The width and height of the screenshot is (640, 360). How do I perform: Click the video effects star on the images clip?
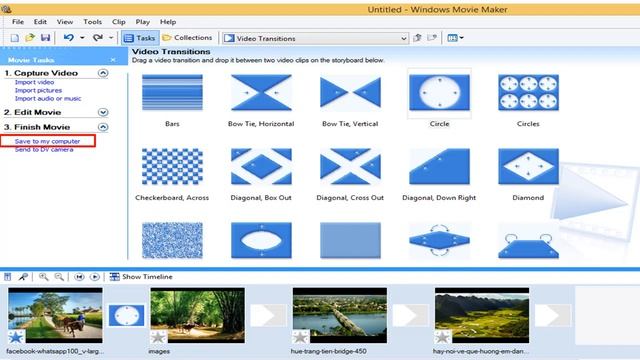coord(158,337)
